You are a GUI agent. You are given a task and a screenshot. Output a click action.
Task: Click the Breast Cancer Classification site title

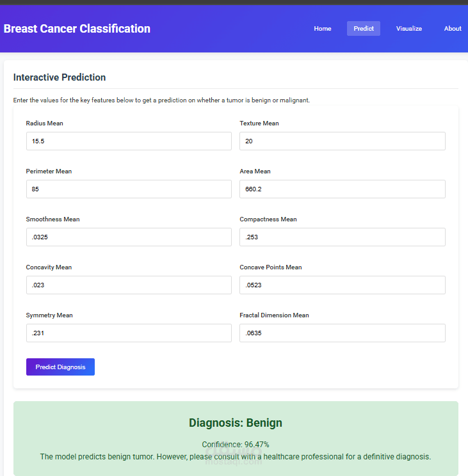[77, 29]
